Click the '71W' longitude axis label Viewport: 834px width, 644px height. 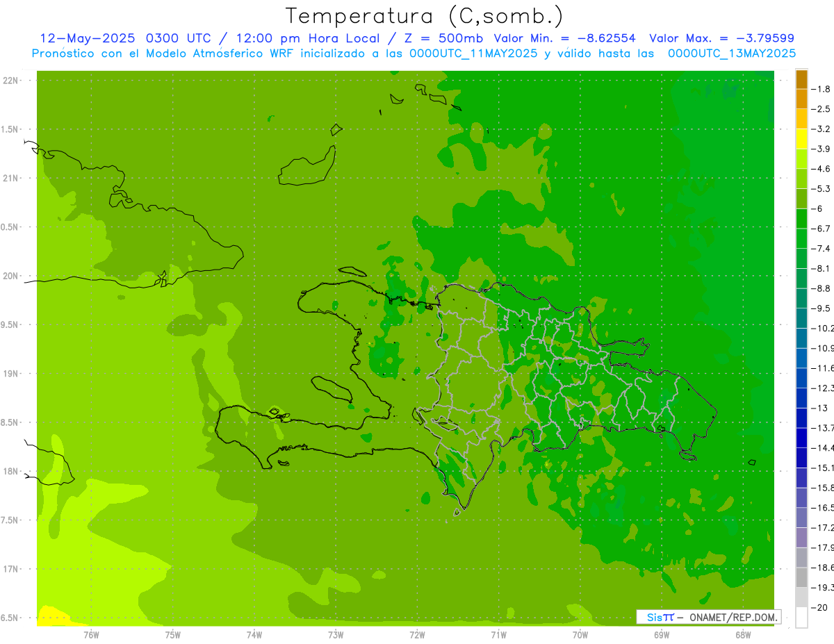(498, 635)
